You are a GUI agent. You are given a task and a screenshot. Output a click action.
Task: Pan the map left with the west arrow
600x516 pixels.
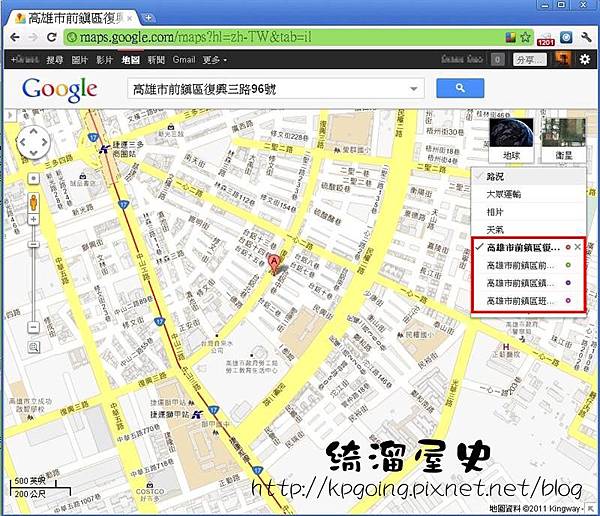tap(23, 142)
